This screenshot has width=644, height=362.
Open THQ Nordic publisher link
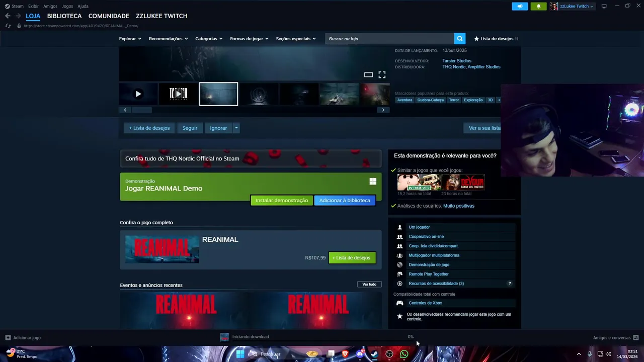[454, 67]
